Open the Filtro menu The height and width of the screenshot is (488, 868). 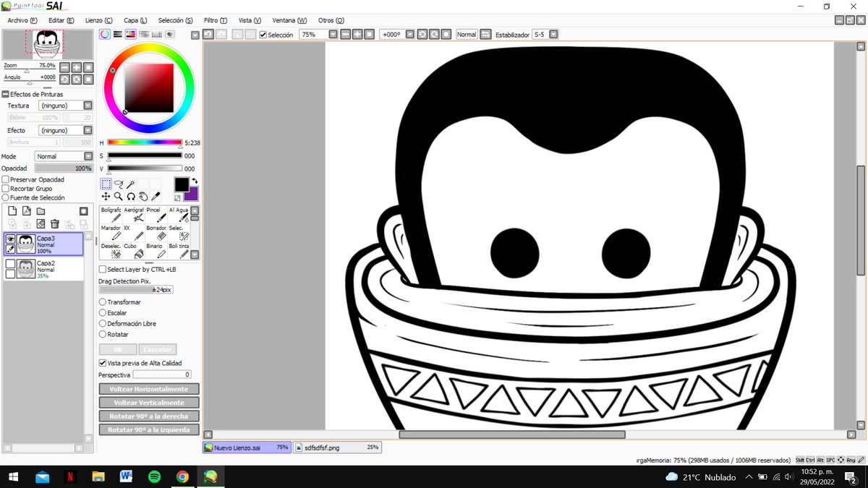point(215,20)
